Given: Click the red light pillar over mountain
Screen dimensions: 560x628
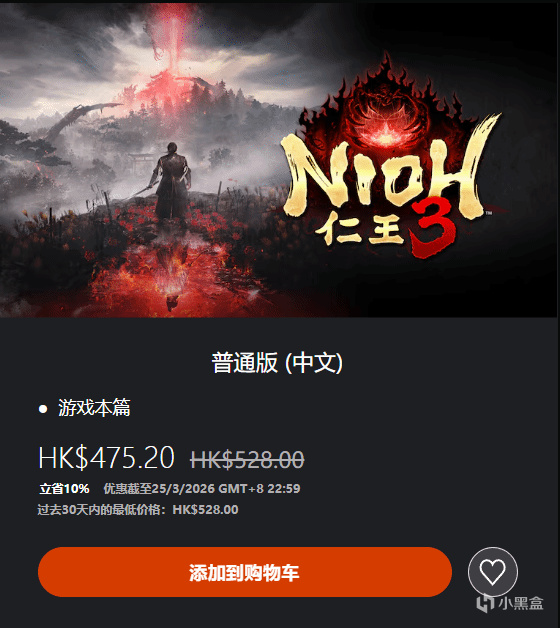Looking at the screenshot, I should click(x=175, y=40).
